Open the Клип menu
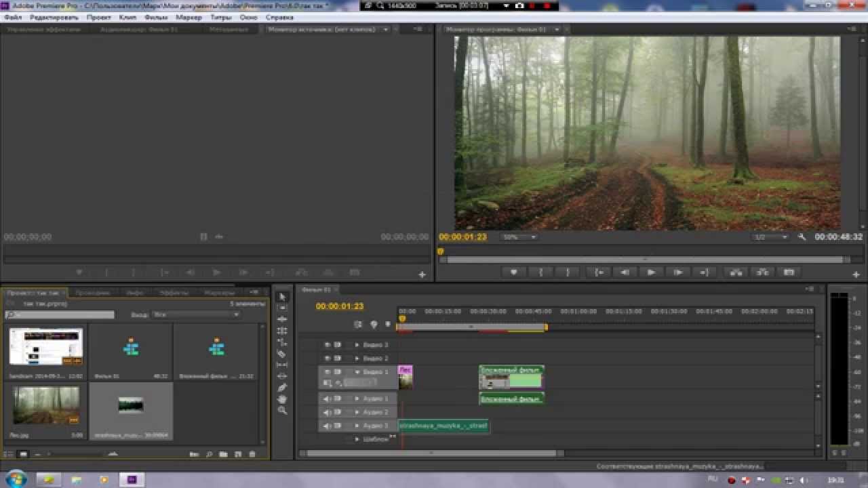The width and height of the screenshot is (868, 488). click(x=127, y=17)
